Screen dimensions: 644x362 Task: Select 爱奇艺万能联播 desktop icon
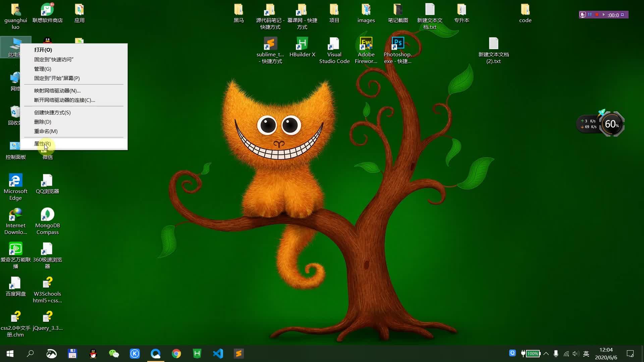click(x=15, y=255)
